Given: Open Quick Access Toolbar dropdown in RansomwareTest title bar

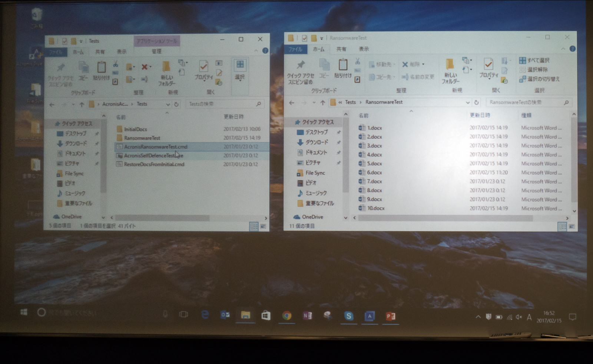Looking at the screenshot, I should pos(322,38).
